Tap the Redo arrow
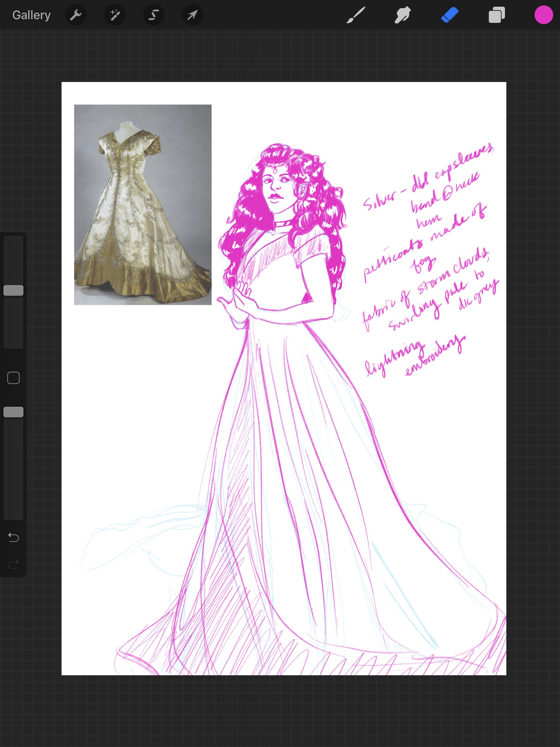The width and height of the screenshot is (560, 747). tap(13, 564)
